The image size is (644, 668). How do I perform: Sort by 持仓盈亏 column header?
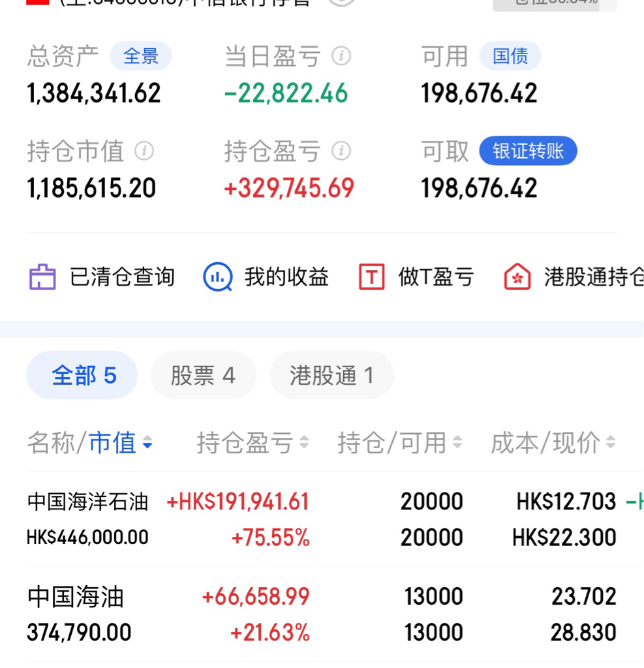(253, 443)
